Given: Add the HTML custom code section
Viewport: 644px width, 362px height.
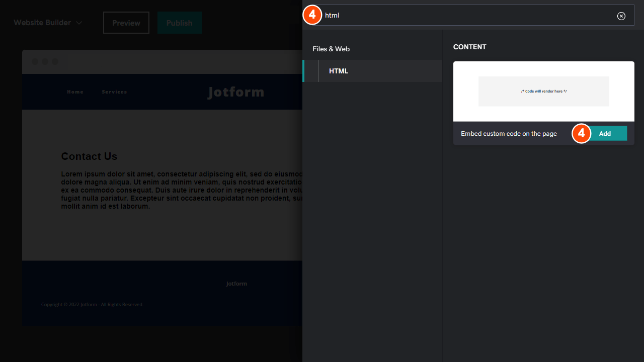Looking at the screenshot, I should coord(605,133).
